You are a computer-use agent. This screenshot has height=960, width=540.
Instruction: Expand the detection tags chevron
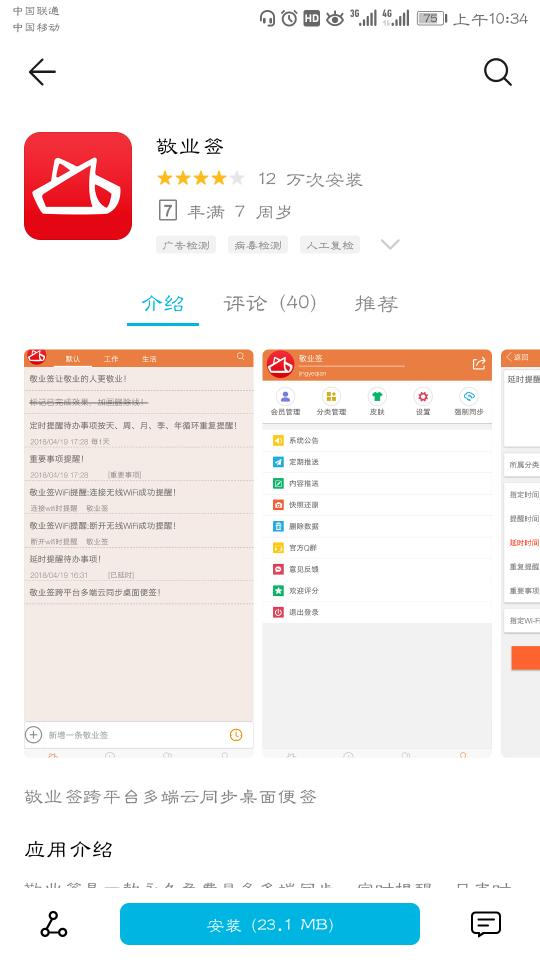(x=390, y=244)
